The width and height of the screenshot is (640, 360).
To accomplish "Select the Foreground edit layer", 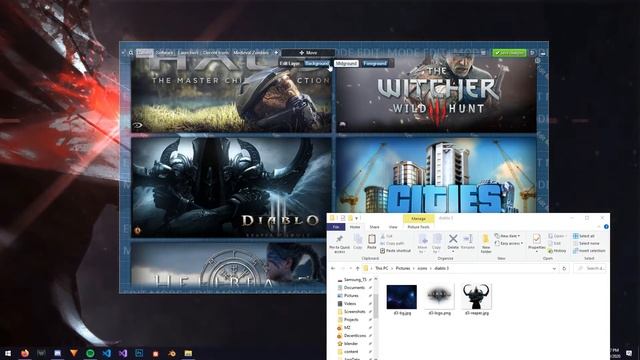I will [375, 63].
